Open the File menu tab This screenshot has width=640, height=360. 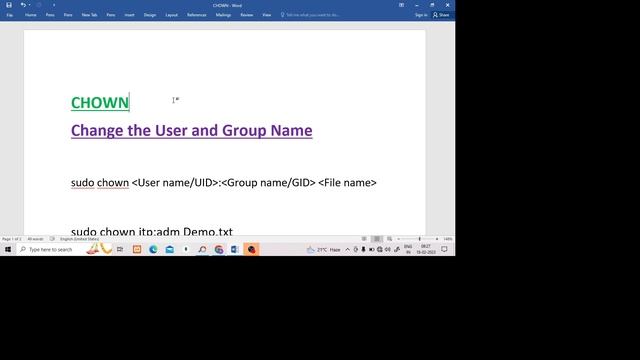[9, 15]
